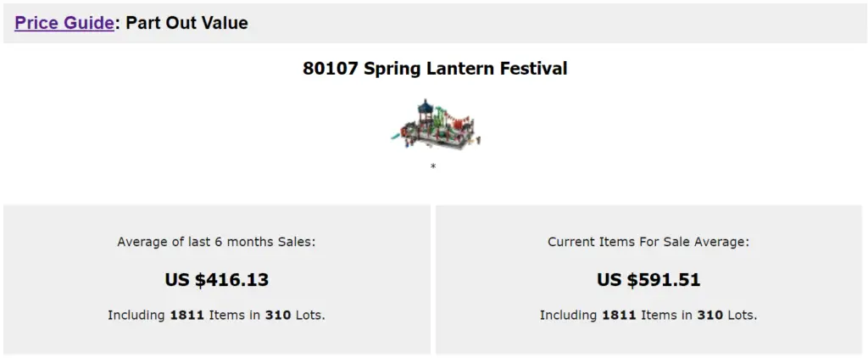Click the word Including in the for sale panel
The image size is (868, 358).
[x=569, y=316]
